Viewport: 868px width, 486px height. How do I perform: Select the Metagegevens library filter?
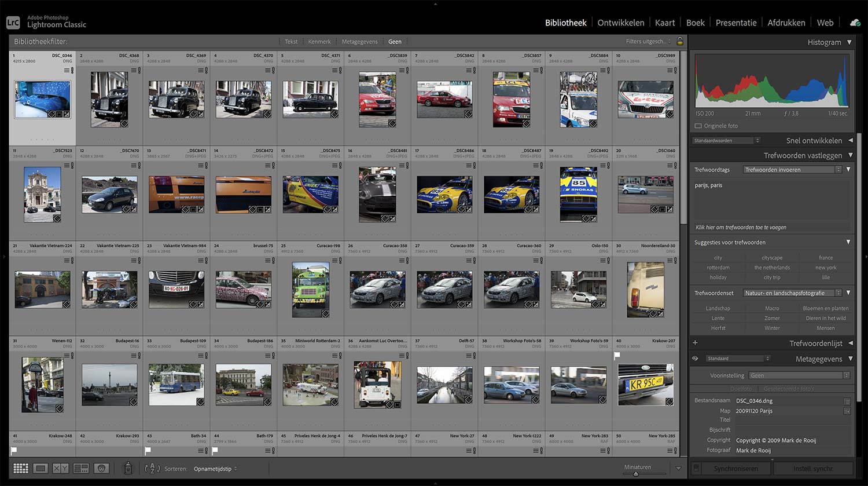coord(359,42)
